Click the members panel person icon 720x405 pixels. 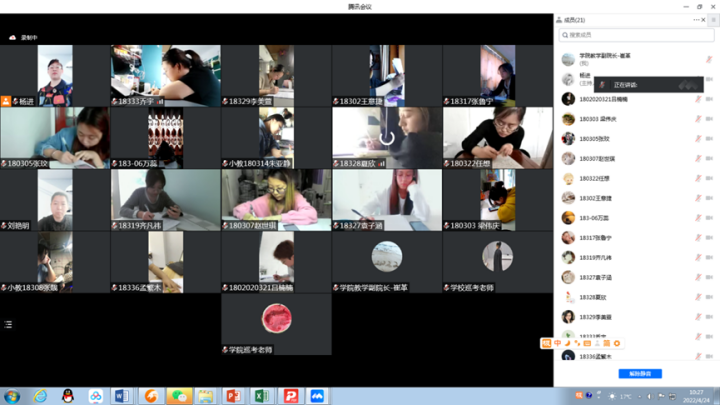click(x=559, y=20)
